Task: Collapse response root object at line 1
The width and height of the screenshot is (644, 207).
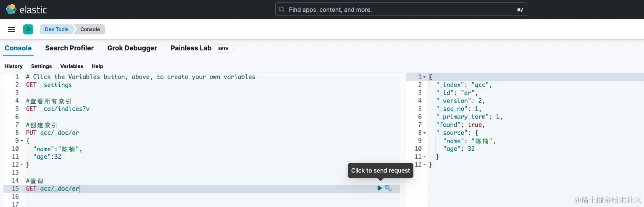Action: pyautogui.click(x=424, y=77)
